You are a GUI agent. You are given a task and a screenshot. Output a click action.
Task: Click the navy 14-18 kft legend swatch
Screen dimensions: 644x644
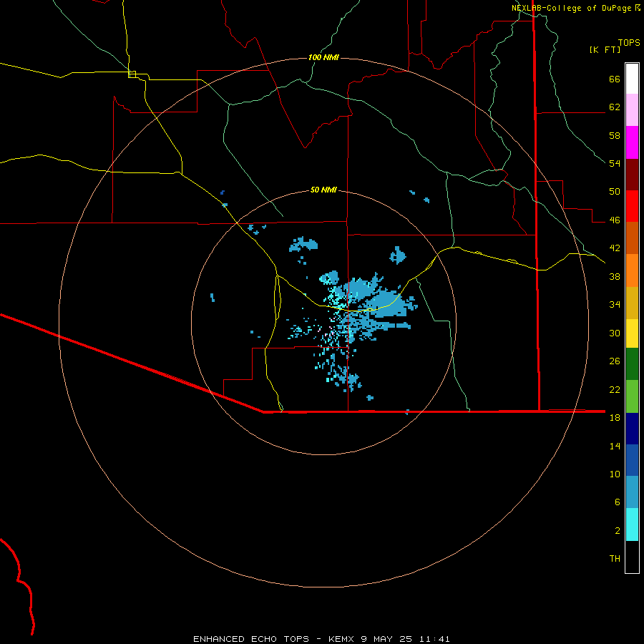pos(632,429)
